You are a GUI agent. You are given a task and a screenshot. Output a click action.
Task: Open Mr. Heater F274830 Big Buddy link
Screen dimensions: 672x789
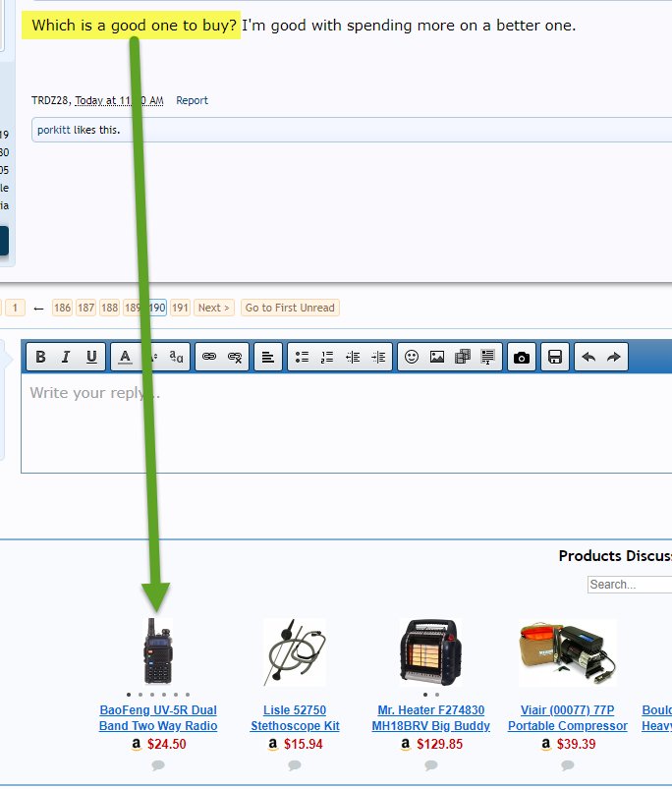[x=430, y=717]
